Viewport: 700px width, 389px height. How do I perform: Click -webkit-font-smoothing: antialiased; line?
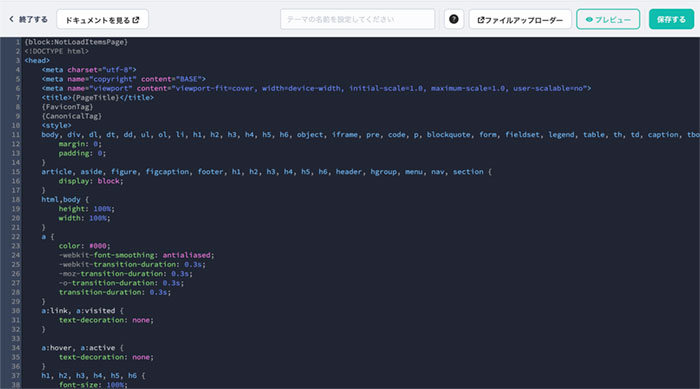137,255
